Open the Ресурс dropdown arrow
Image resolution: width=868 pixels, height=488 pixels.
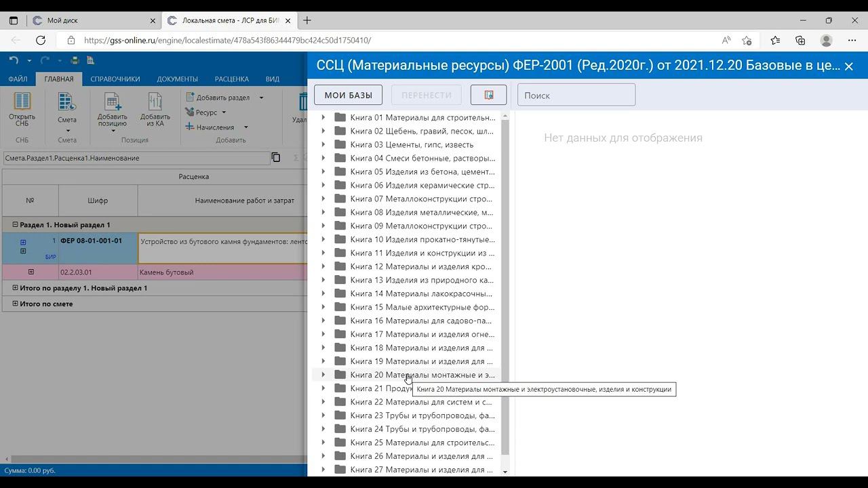pyautogui.click(x=224, y=113)
